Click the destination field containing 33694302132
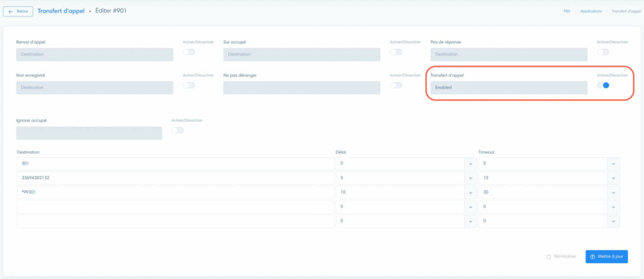This screenshot has height=279, width=644. 175,178
